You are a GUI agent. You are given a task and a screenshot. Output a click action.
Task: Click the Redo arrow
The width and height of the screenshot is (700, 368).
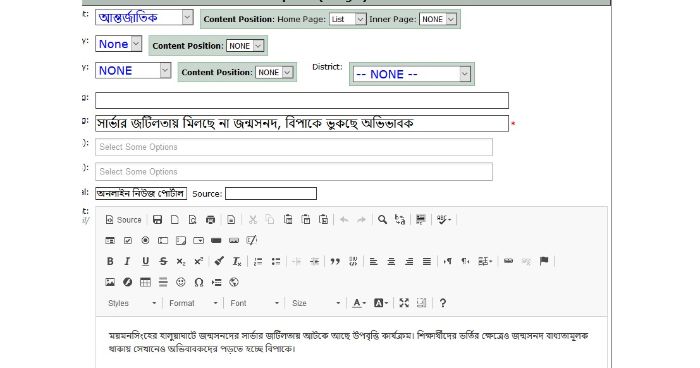(x=362, y=220)
